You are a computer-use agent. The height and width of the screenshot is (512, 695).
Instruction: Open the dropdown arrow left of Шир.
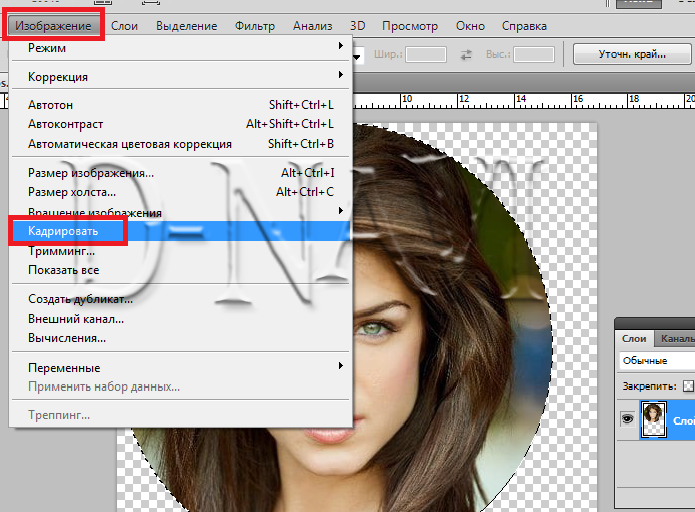pyautogui.click(x=357, y=56)
